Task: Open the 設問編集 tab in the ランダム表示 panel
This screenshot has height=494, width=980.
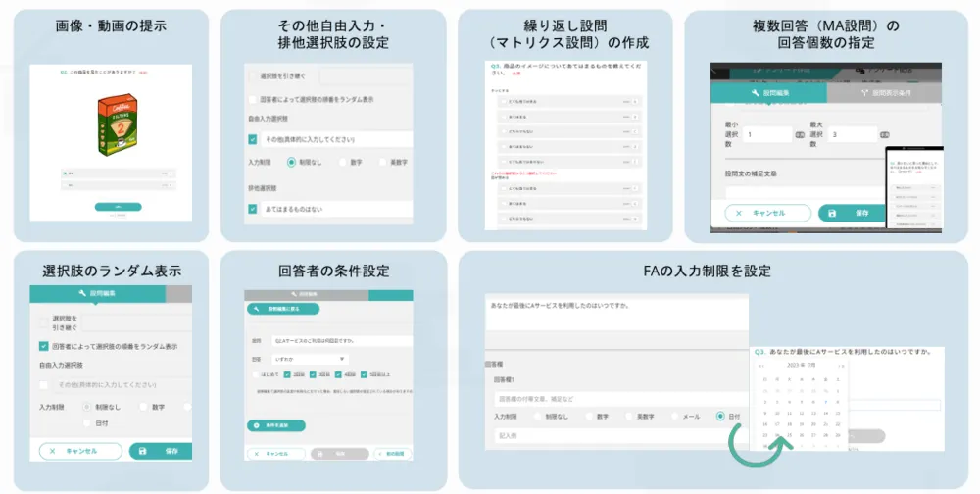Action: pos(97,293)
